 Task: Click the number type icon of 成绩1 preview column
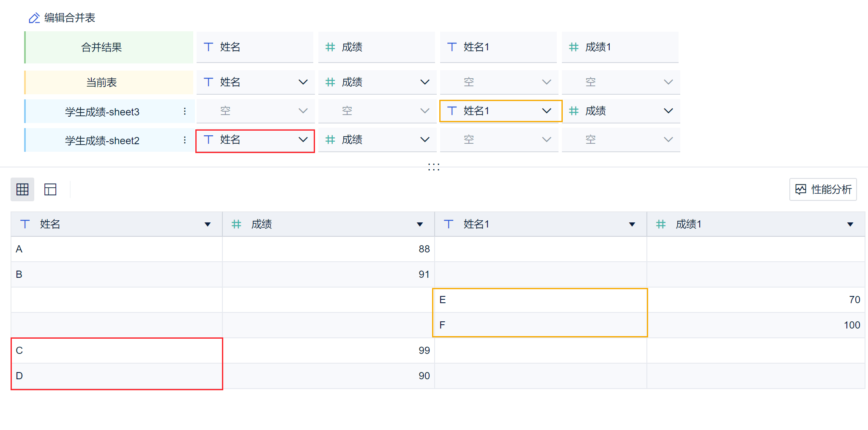point(661,224)
